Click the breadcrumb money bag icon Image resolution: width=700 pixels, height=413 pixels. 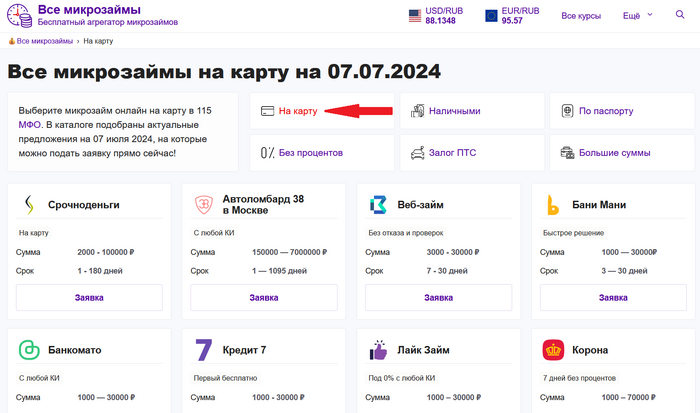[12, 41]
